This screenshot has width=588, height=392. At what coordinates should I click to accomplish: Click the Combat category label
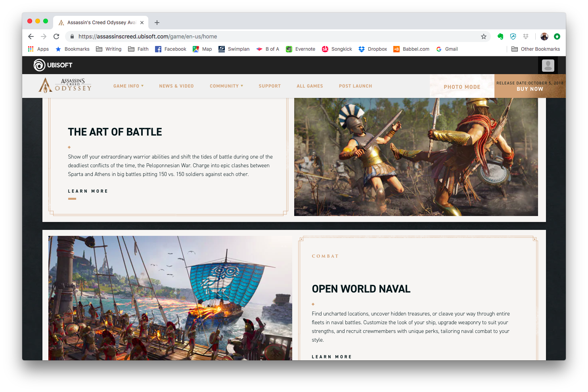(325, 256)
